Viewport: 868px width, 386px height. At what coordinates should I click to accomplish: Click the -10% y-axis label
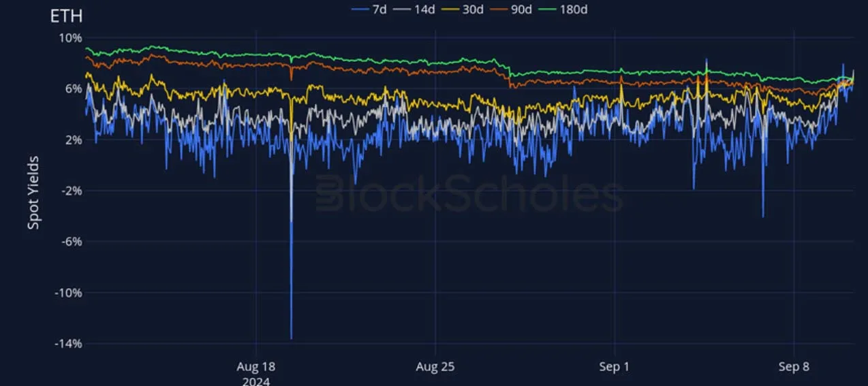click(x=68, y=293)
